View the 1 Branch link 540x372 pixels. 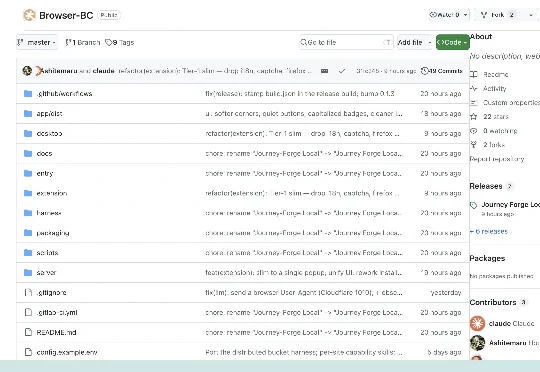click(83, 42)
